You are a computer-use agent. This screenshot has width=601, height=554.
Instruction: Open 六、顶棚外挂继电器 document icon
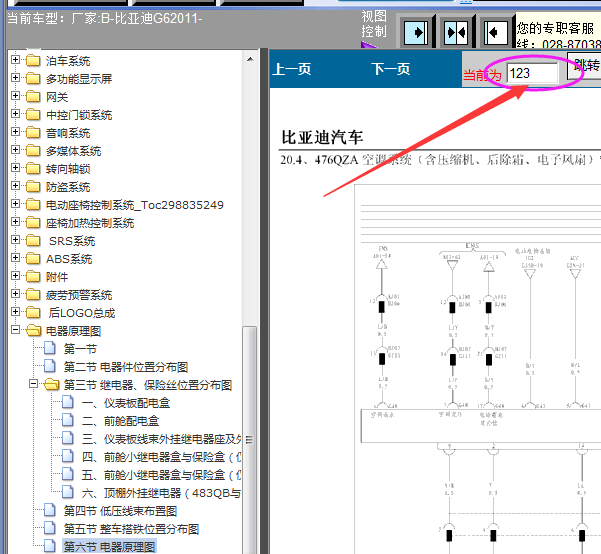point(67,492)
